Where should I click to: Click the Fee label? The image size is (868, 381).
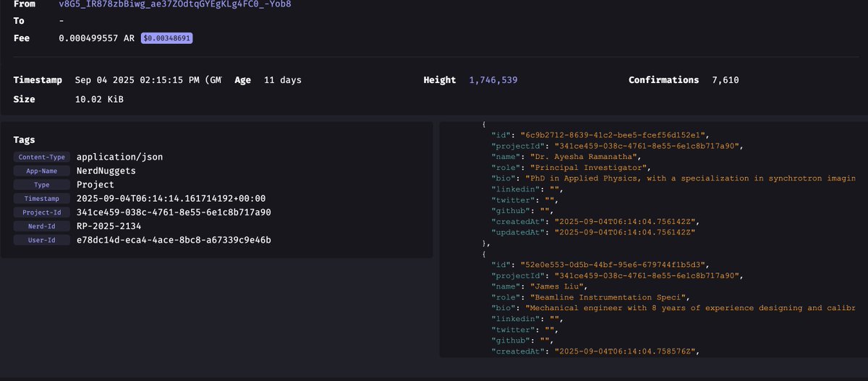[22, 38]
